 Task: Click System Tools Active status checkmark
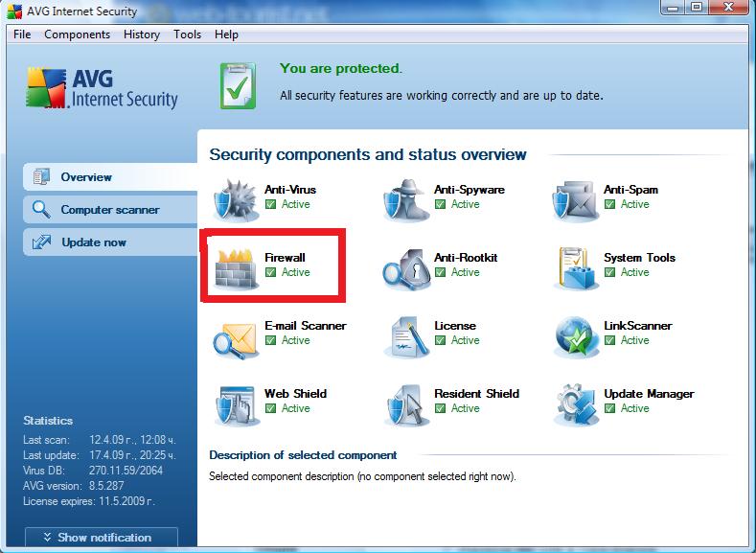tap(610, 272)
